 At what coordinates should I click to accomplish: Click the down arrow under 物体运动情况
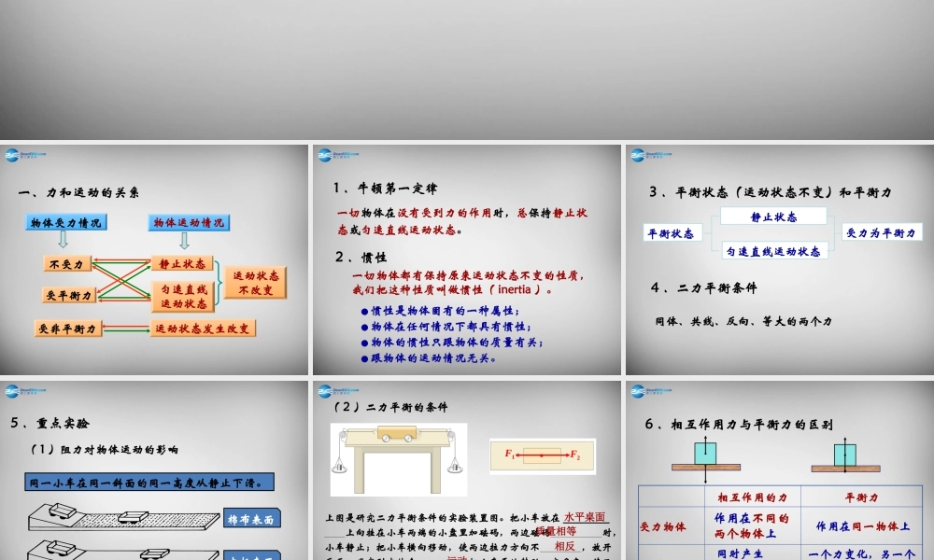pyautogui.click(x=185, y=241)
